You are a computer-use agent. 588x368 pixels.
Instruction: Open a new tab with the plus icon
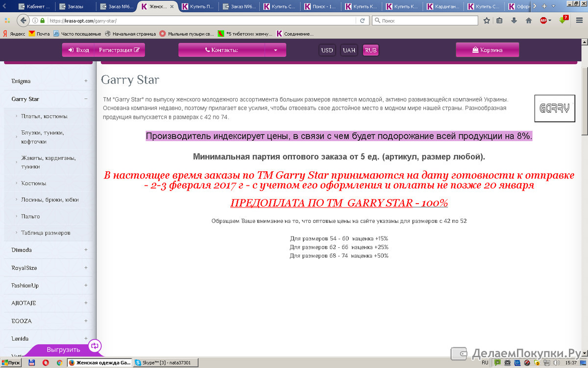click(x=544, y=6)
